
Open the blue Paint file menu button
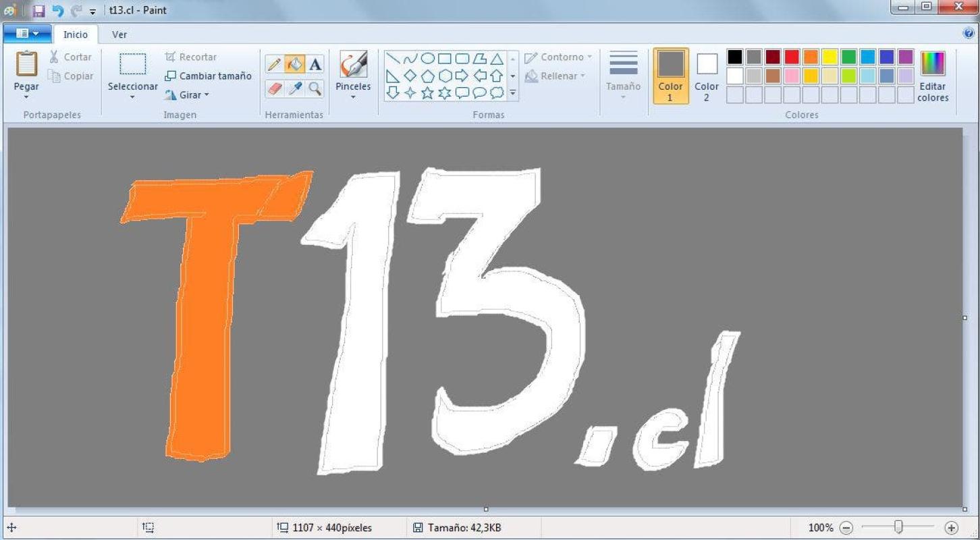(28, 33)
